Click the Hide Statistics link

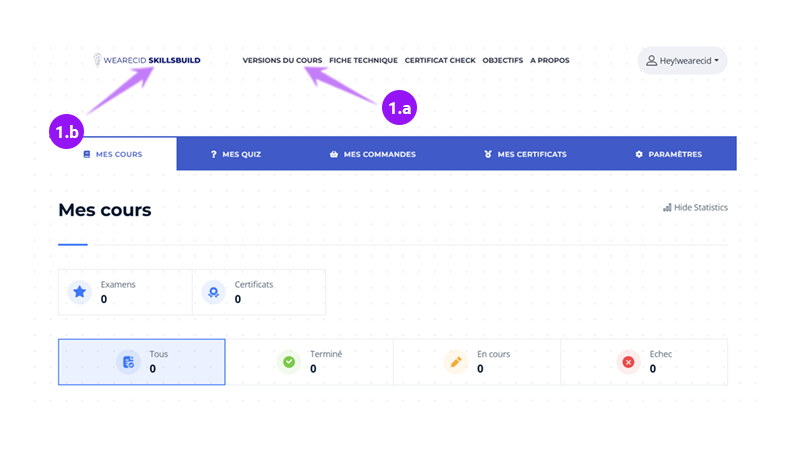click(695, 208)
